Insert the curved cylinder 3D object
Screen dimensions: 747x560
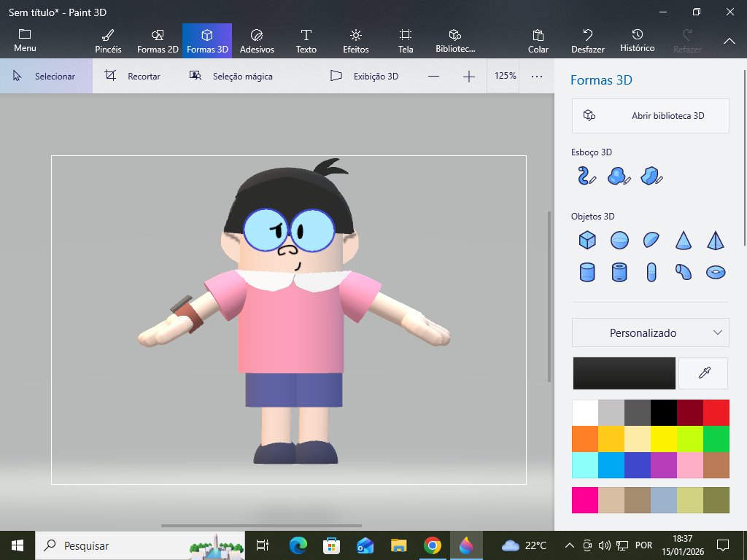[683, 272]
